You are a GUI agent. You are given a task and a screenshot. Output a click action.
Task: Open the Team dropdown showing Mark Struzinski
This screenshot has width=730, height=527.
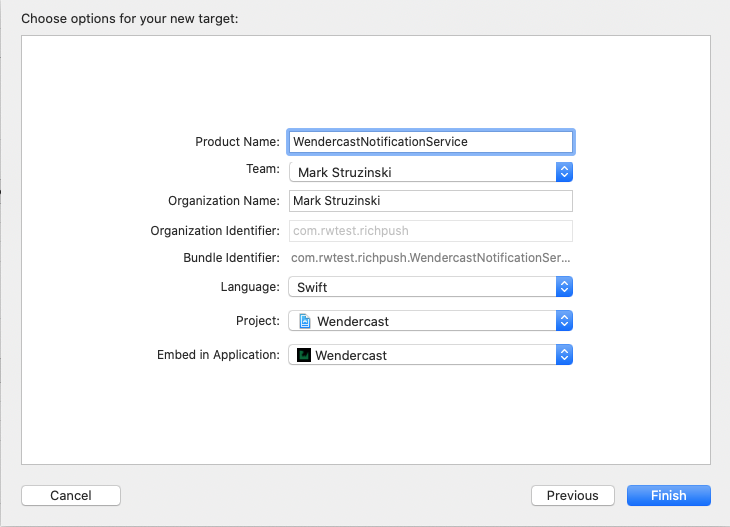click(x=422, y=172)
